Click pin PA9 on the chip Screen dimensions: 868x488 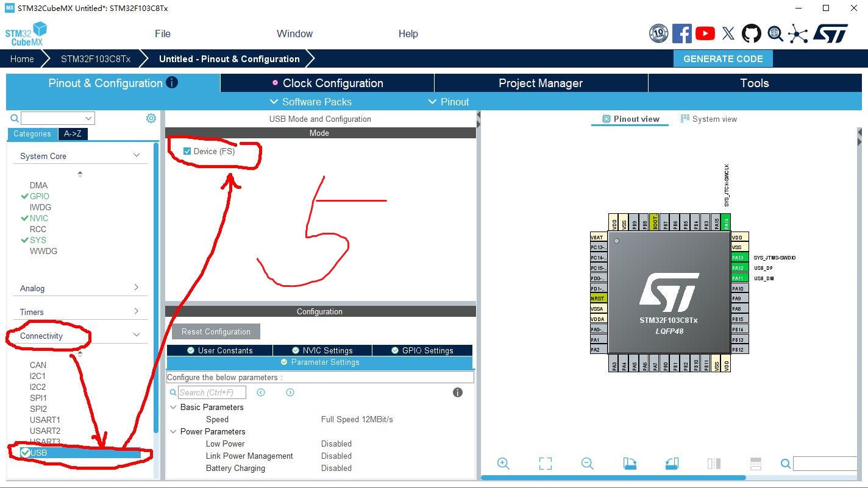coord(739,299)
